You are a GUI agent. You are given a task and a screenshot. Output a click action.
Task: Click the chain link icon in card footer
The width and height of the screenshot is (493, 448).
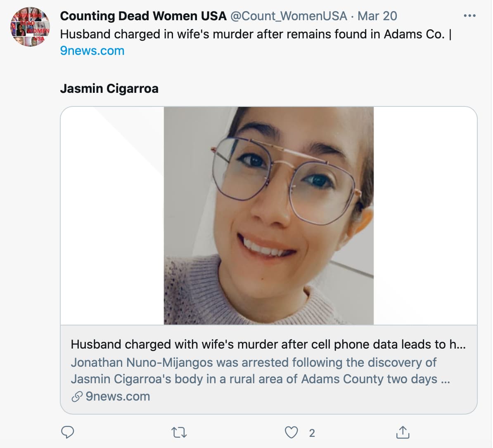tap(77, 397)
